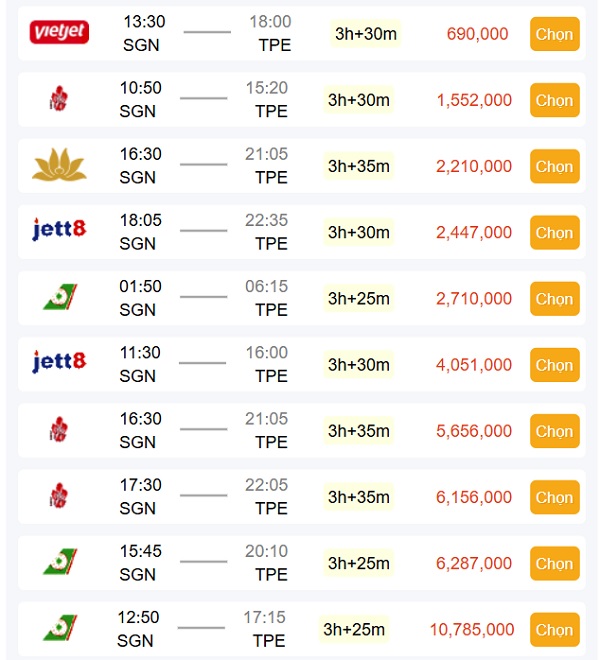Click the golden lotus Vietnam Airlines logo

[x=60, y=165]
